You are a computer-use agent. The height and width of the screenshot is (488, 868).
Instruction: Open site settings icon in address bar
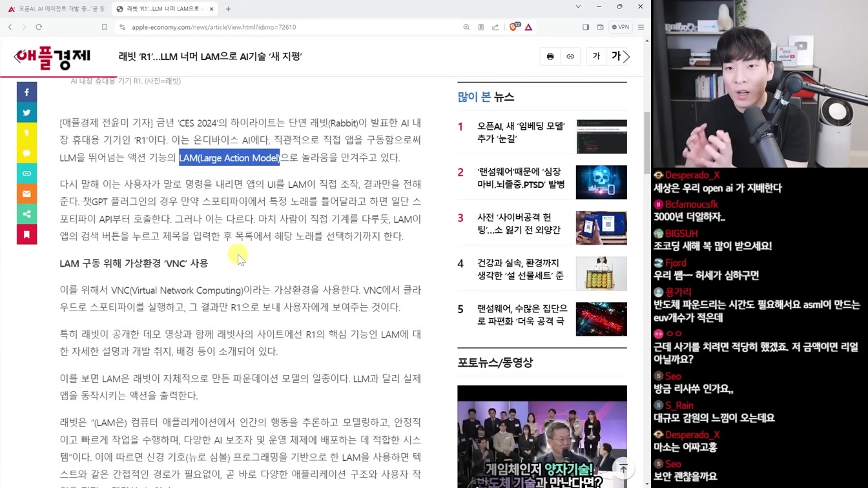click(122, 27)
